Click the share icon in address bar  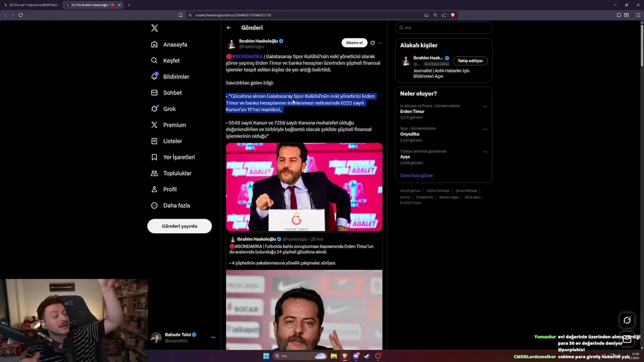(444, 15)
